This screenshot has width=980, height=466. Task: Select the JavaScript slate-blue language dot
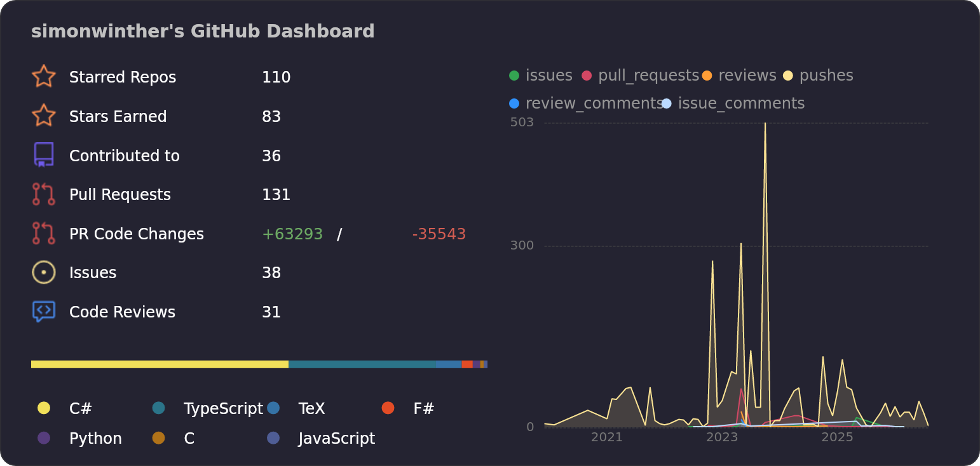(x=273, y=438)
